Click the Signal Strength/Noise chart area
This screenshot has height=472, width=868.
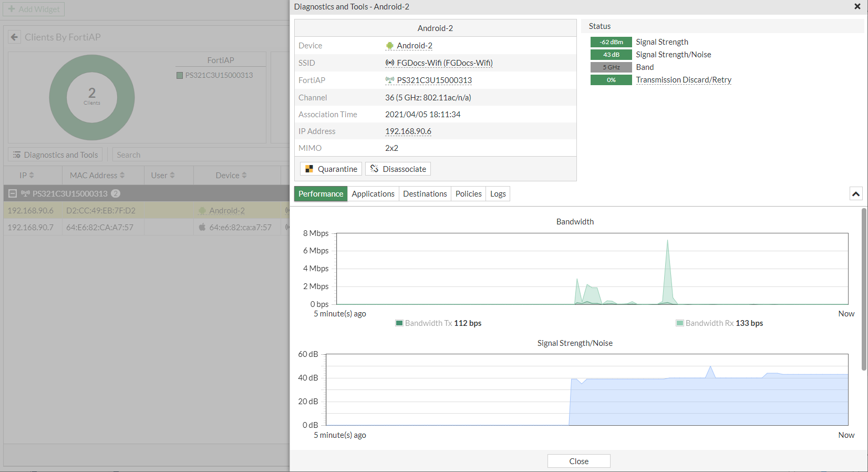(x=587, y=389)
